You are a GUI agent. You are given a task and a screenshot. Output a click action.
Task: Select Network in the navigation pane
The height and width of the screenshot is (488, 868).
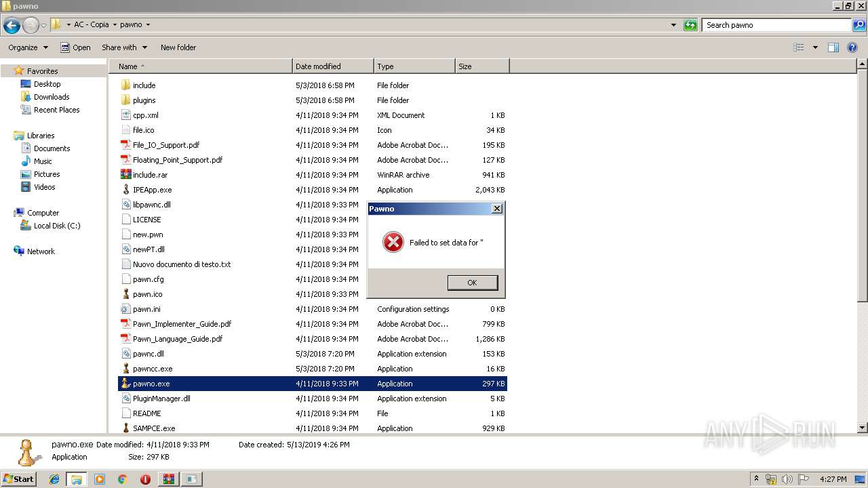(41, 251)
